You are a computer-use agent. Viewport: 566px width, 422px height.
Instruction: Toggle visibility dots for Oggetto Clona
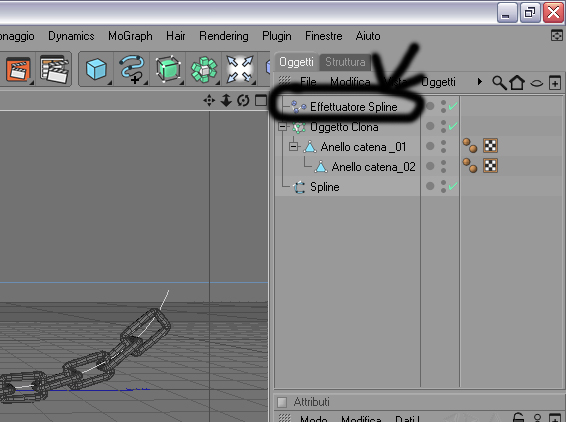[443, 126]
